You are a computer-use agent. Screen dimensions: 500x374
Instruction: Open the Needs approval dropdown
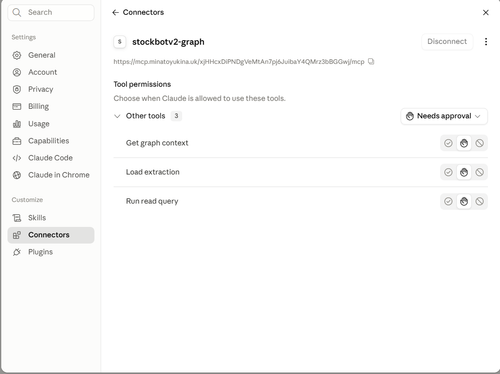point(444,116)
